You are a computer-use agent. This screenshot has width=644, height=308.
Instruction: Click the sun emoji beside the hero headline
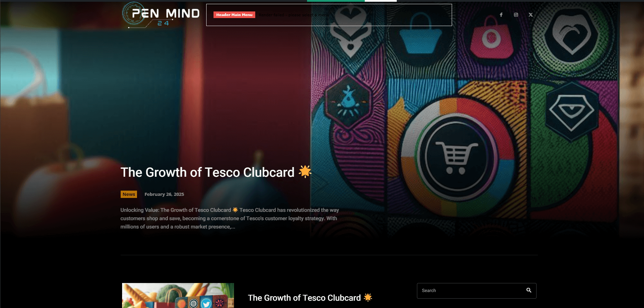[305, 172]
